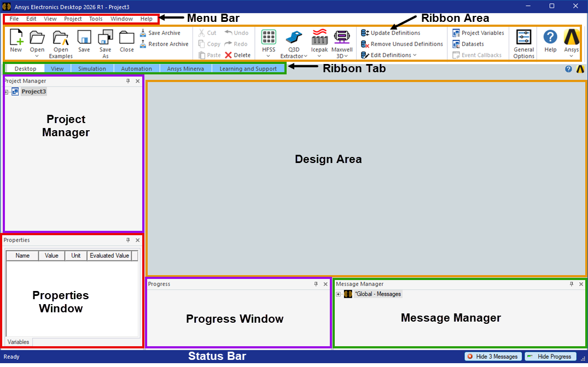Switch to the Ansys Minerva ribbon tab

click(x=185, y=68)
